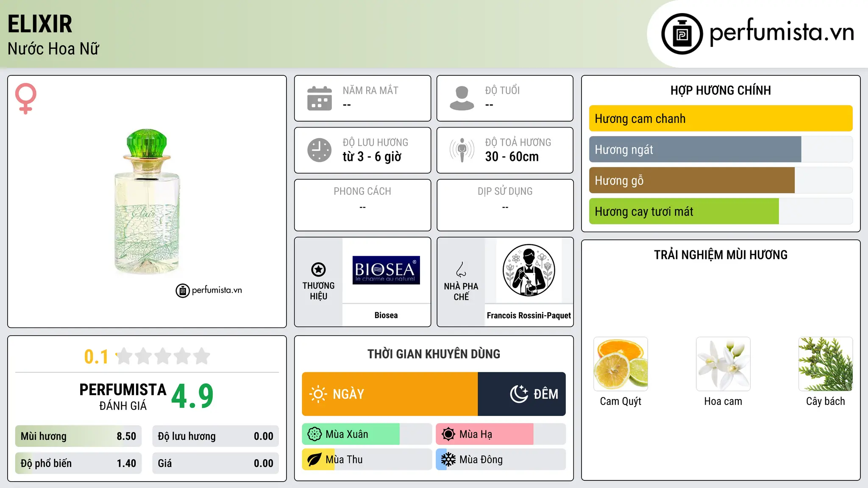This screenshot has height=488, width=868.
Task: Click the spring flower icon
Action: pos(314,434)
